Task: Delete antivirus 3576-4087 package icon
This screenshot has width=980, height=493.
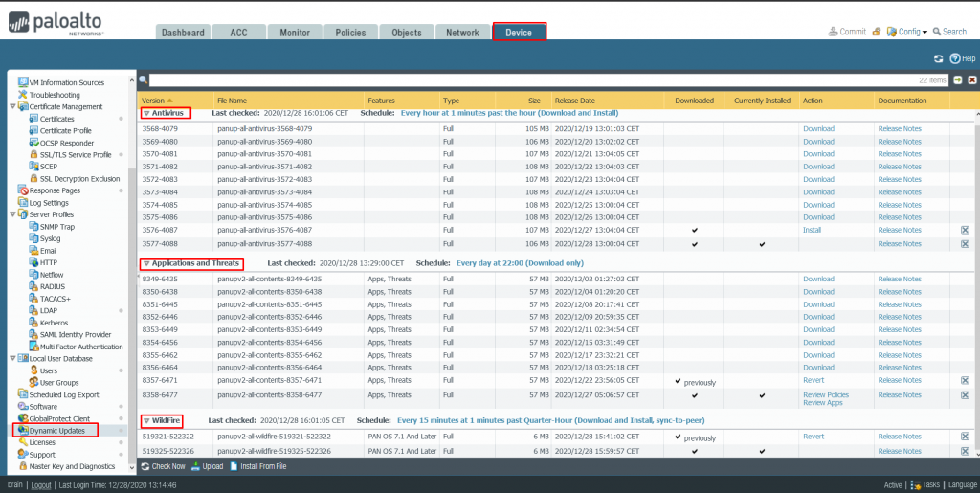Action: click(x=965, y=230)
